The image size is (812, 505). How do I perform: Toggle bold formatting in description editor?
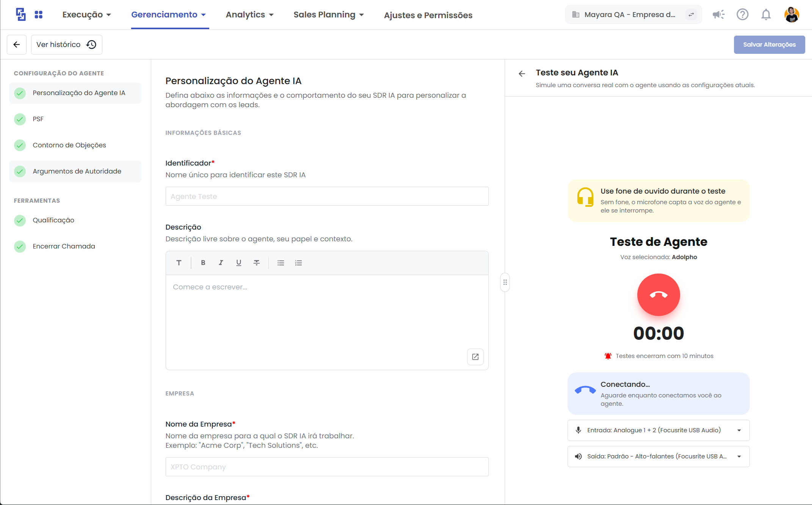click(x=203, y=263)
